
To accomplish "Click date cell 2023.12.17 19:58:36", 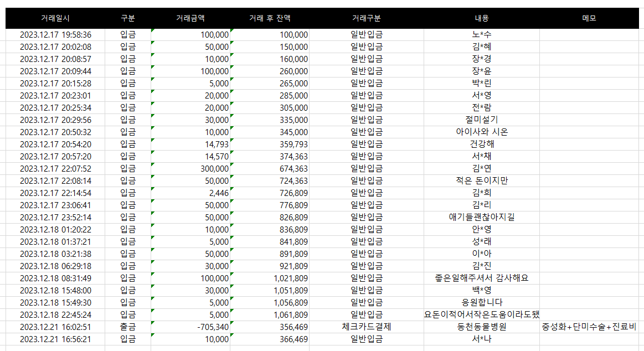I will pyautogui.click(x=55, y=35).
